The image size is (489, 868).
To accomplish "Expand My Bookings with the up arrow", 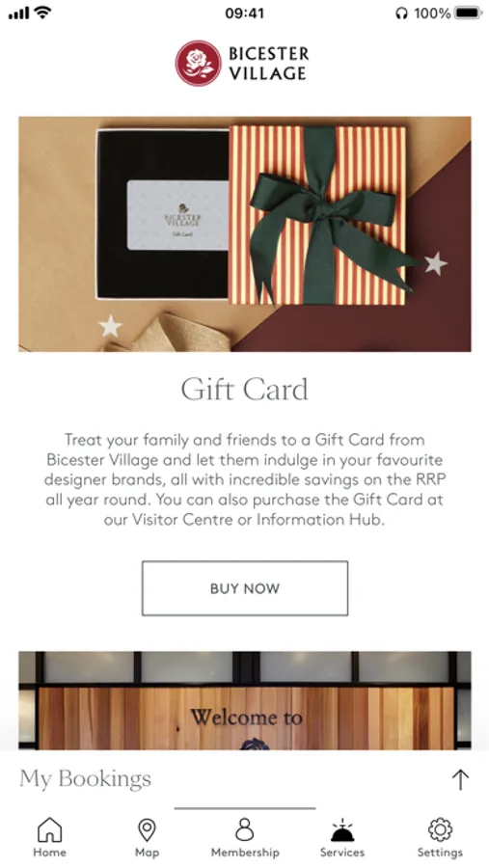I will tap(460, 779).
